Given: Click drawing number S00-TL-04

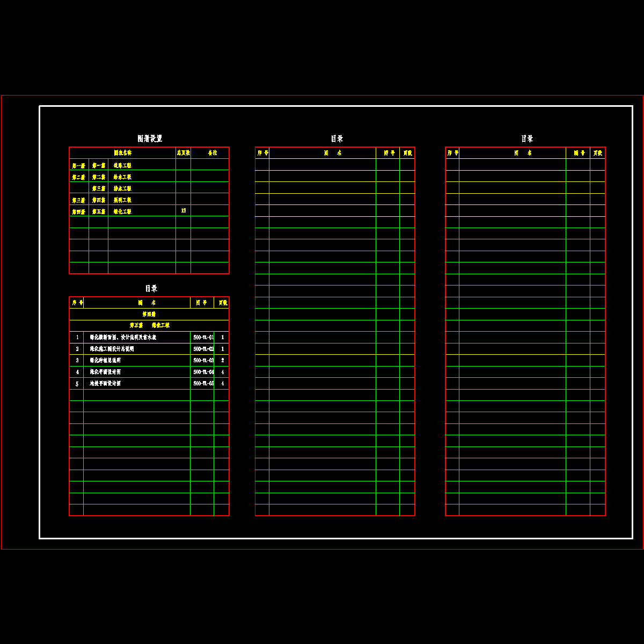Looking at the screenshot, I should pyautogui.click(x=203, y=372).
